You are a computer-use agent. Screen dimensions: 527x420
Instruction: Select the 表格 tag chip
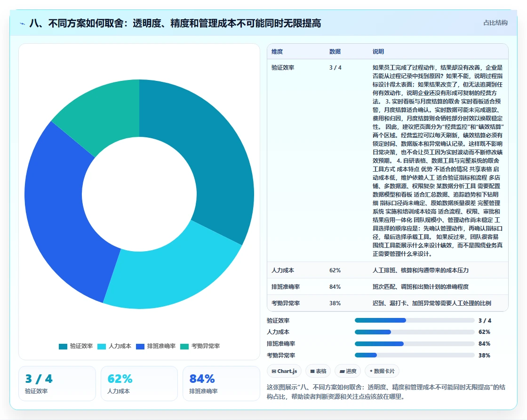[318, 371]
